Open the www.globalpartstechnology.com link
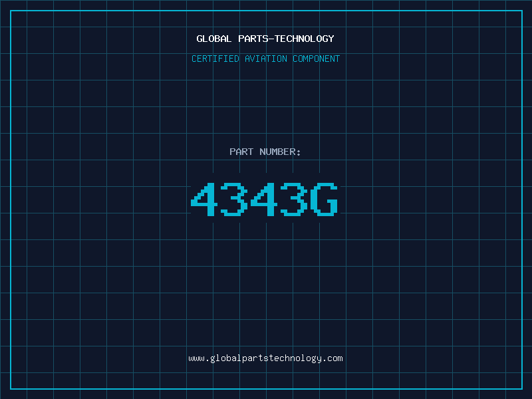This screenshot has width=532, height=399. pyautogui.click(x=265, y=358)
